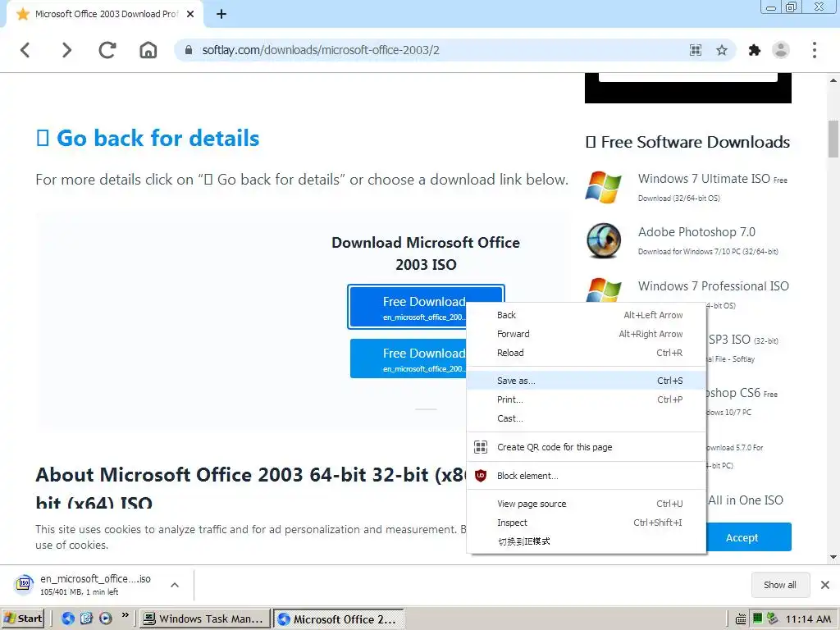840x630 pixels.
Task: Click the first Free Download button
Action: tap(407, 307)
